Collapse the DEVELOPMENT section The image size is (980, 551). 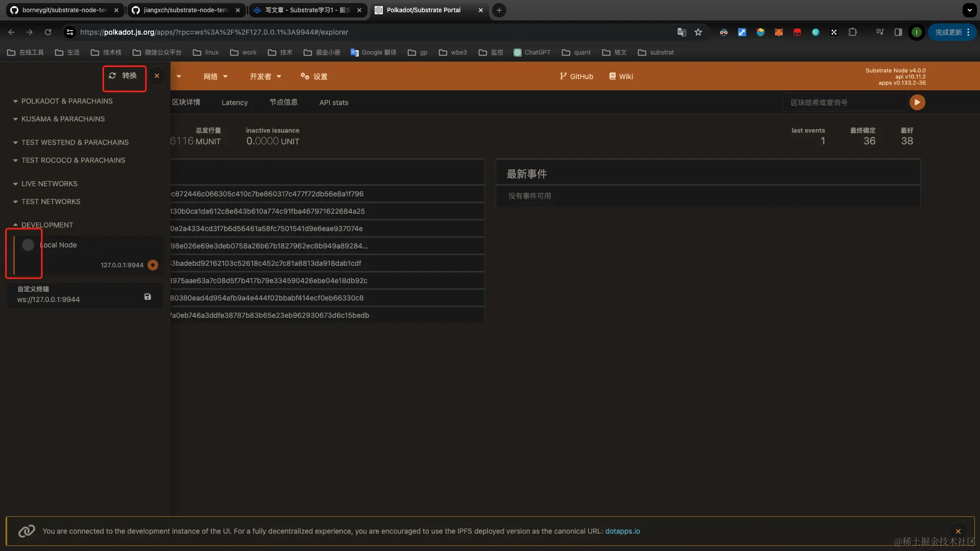click(x=46, y=225)
